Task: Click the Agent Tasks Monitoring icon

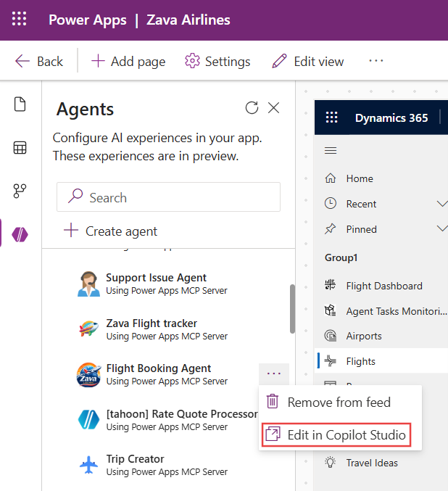Action: click(331, 310)
